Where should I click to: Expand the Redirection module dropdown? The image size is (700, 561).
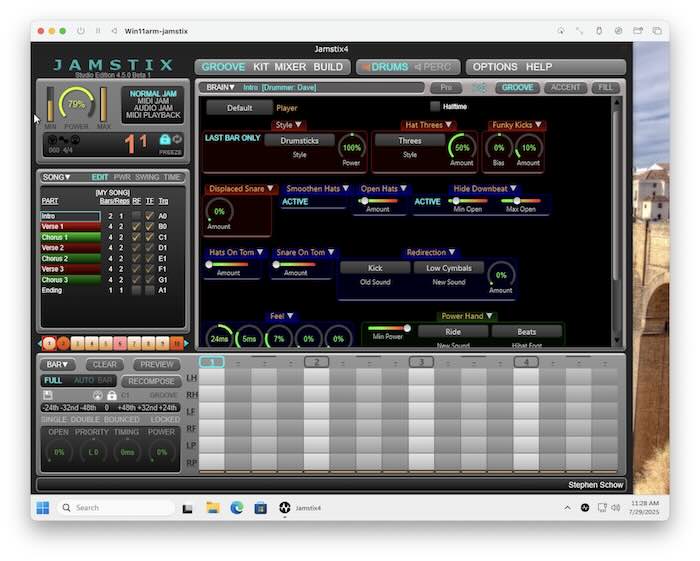[430, 253]
